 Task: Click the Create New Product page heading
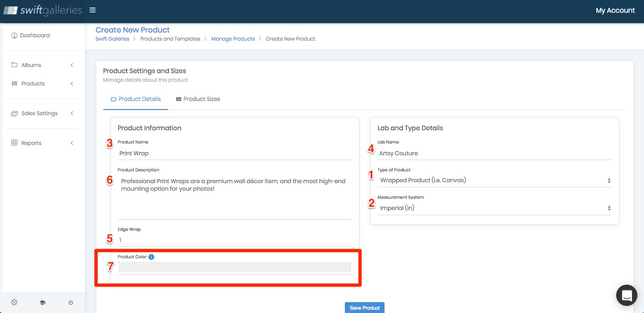click(x=133, y=30)
